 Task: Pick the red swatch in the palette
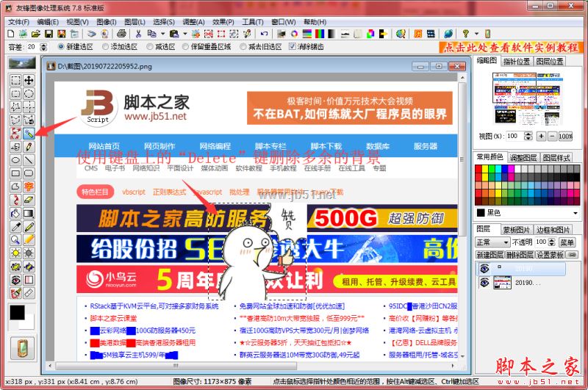pyautogui.click(x=478, y=169)
